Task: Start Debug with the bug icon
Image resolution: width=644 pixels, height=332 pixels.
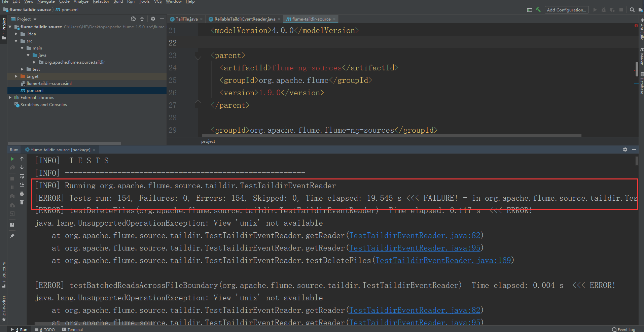Action: (x=603, y=10)
